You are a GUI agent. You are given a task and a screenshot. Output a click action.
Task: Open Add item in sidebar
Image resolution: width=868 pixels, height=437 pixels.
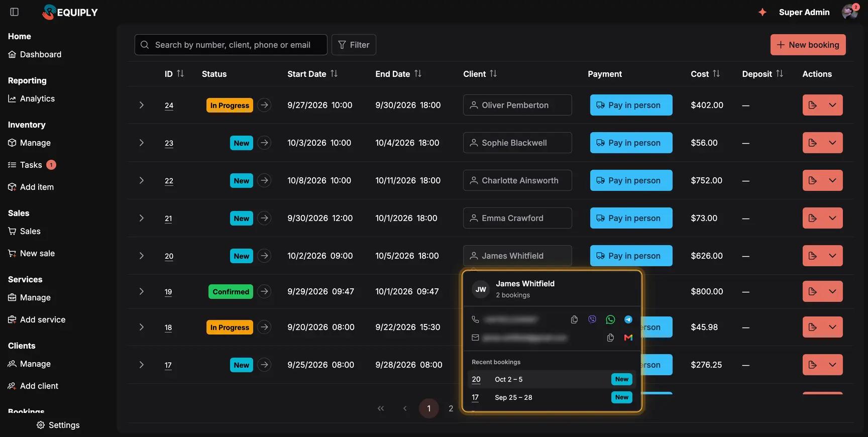pos(31,187)
